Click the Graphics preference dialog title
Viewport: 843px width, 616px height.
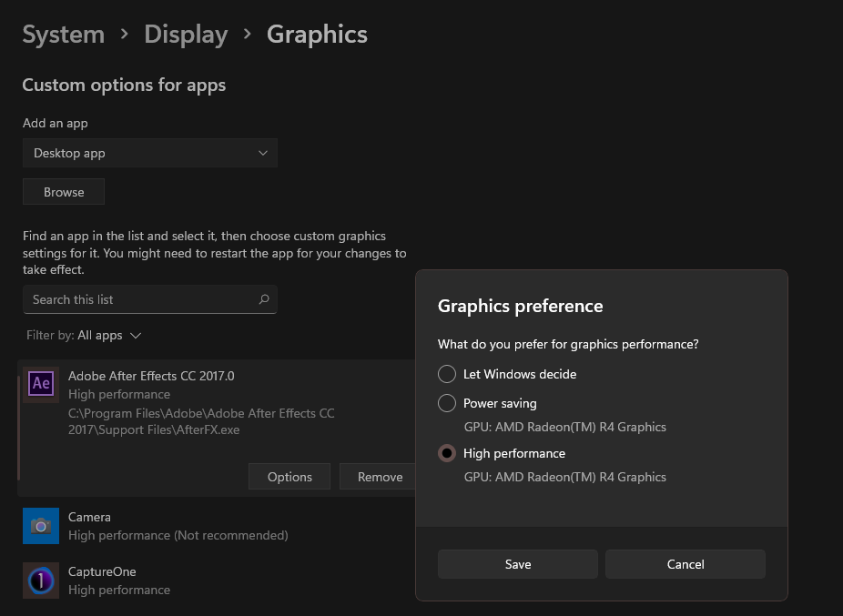click(x=521, y=306)
